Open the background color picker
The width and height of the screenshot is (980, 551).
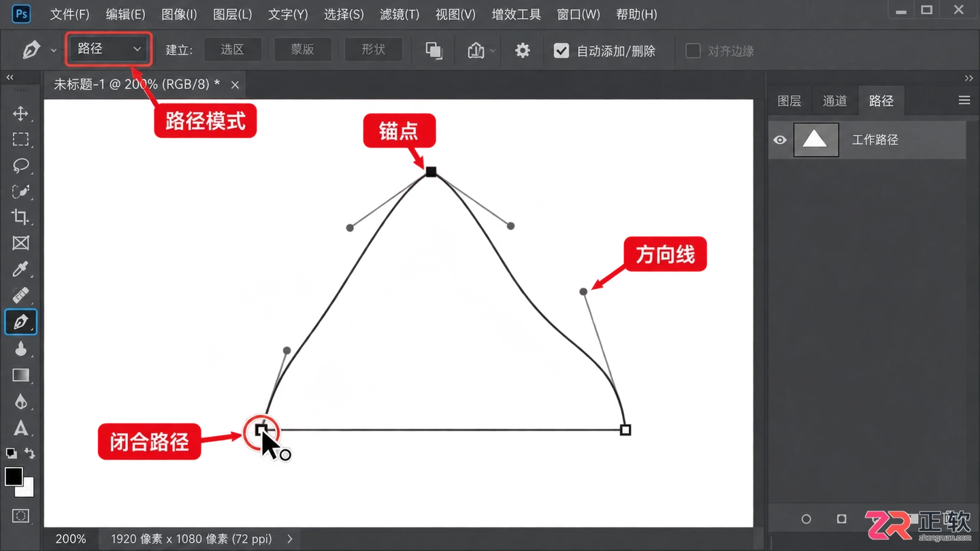[x=27, y=490]
